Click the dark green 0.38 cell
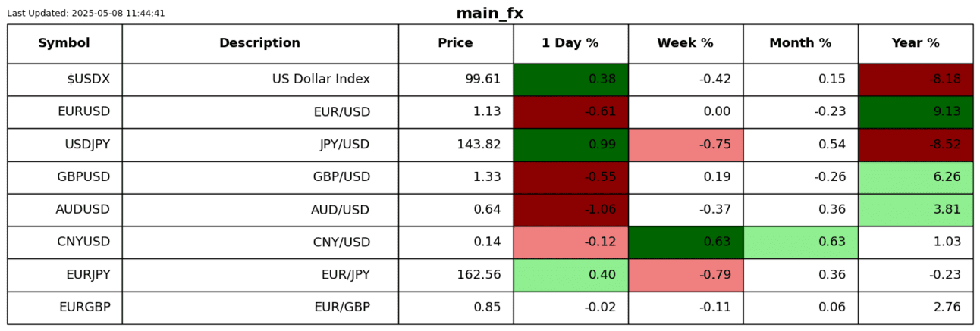Viewport: 980px width, 331px height. pyautogui.click(x=570, y=80)
